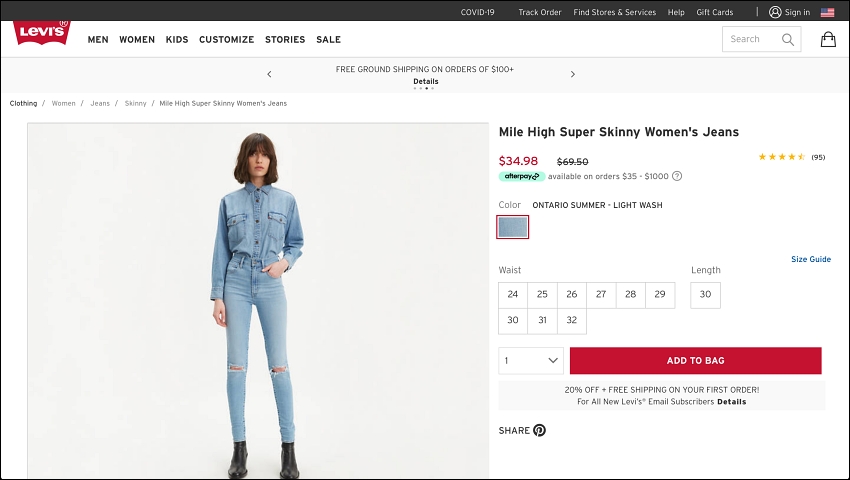Screen dimensions: 850x480
Task: Select the US flag country icon
Action: (827, 12)
